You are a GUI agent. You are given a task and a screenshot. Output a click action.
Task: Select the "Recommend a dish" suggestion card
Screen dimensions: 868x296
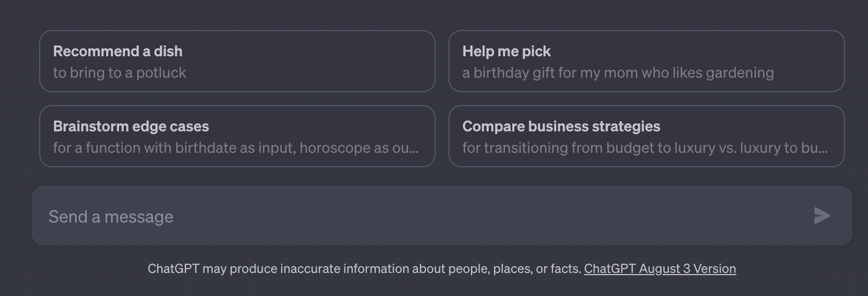point(237,61)
